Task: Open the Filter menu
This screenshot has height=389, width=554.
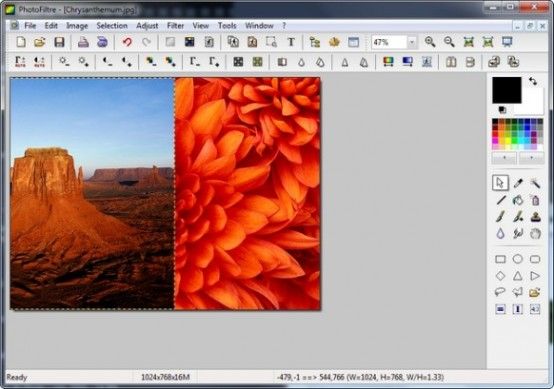Action: (x=176, y=26)
